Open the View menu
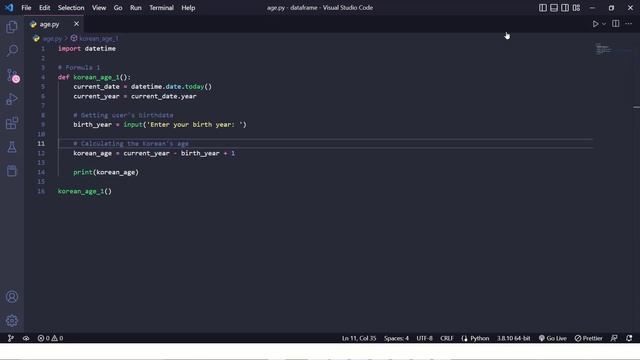The image size is (640, 360). (99, 8)
